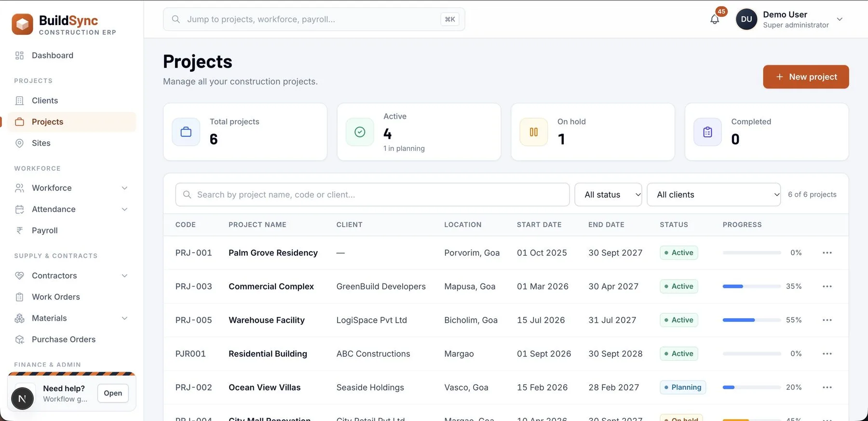Open the Purchase Orders page
This screenshot has height=421, width=868.
(x=72, y=340)
